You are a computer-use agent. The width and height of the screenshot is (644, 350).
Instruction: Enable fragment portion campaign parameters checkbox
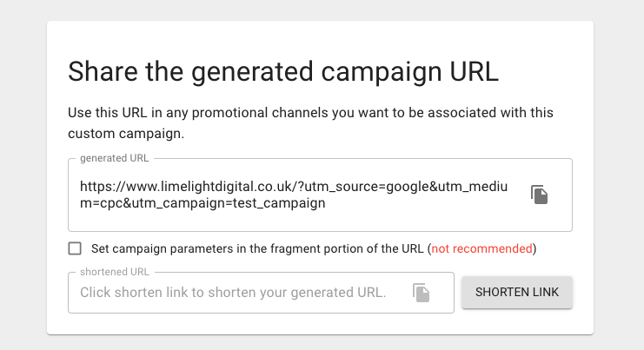75,248
